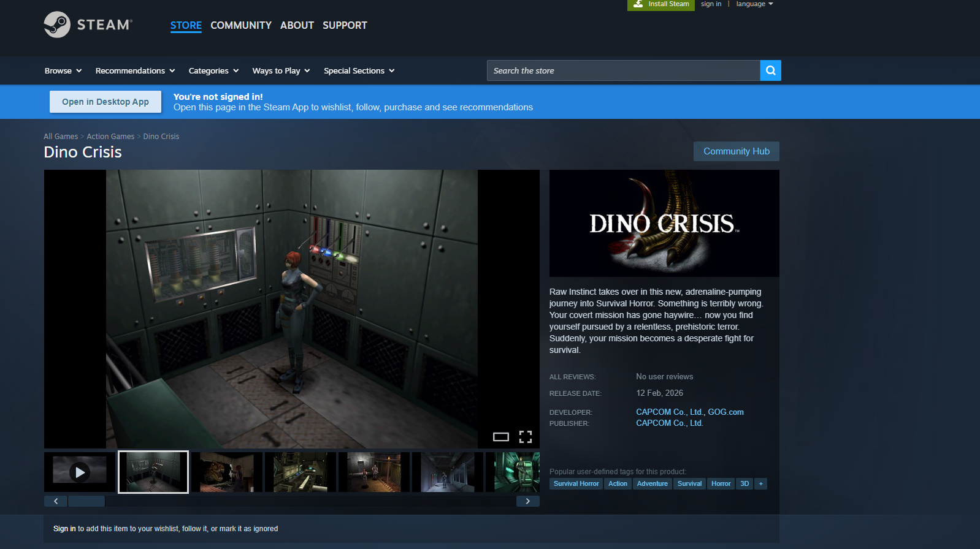Click the Search the store field
Screen dimensions: 980x549
624,70
